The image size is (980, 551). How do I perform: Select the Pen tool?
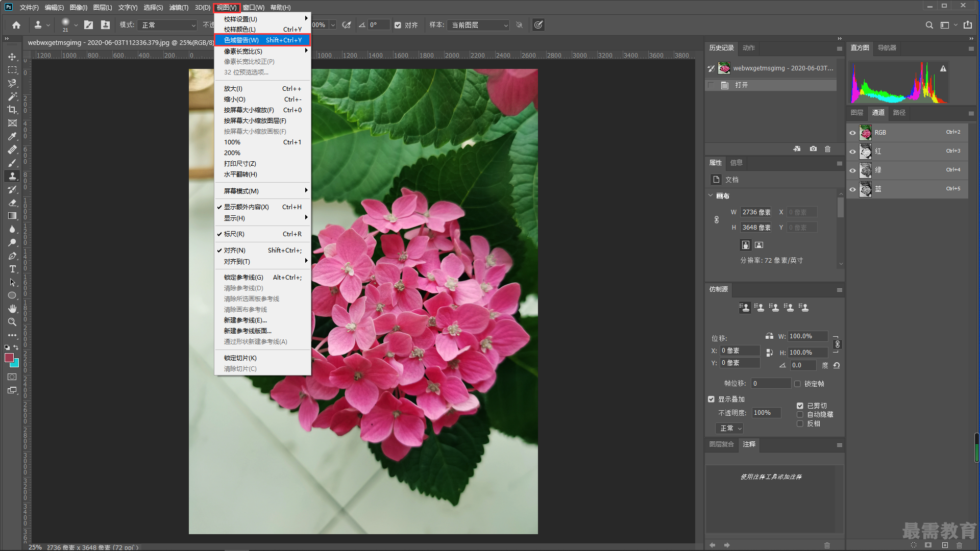coord(12,256)
